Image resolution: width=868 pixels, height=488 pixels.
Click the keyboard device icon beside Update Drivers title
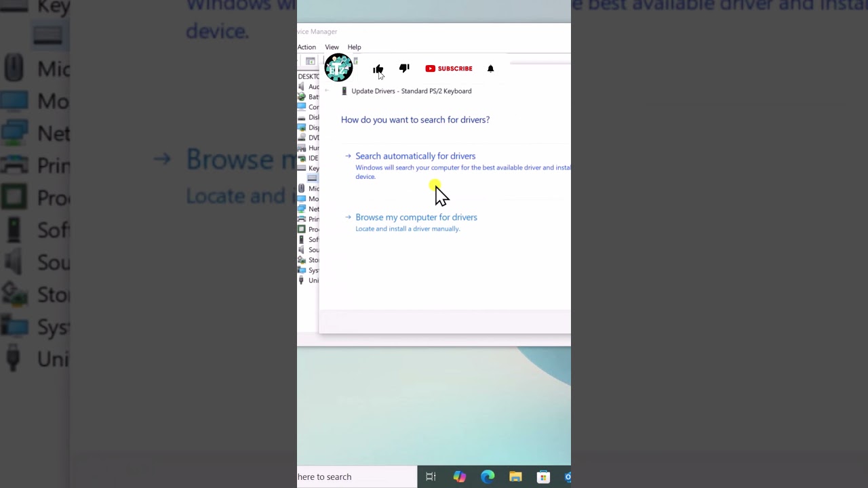point(344,91)
